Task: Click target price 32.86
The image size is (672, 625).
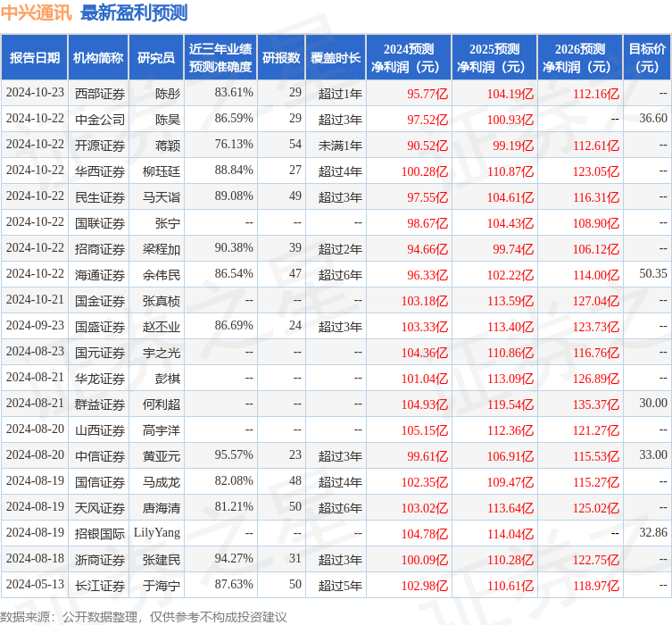Action: coord(653,533)
